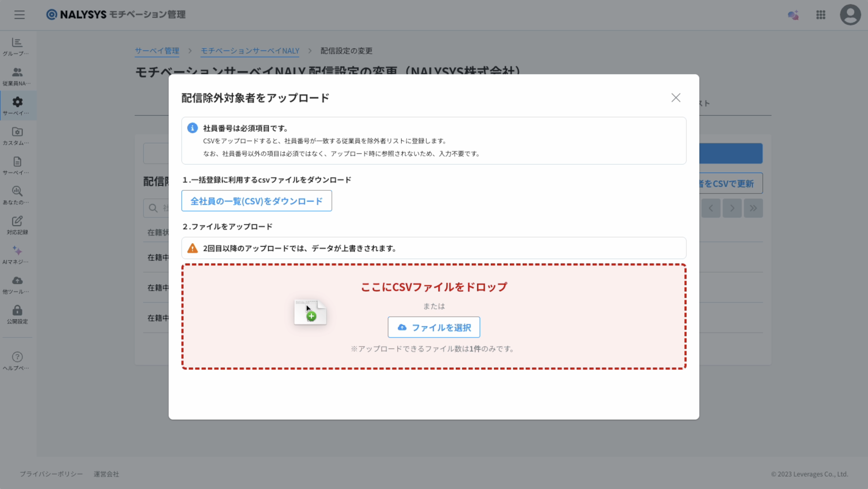Viewport: 868px width, 489px height.
Task: Open the user account avatar
Action: click(x=850, y=14)
